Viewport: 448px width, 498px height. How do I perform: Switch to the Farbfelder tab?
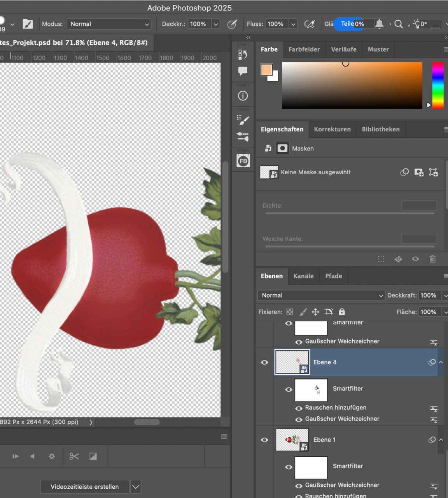(304, 49)
